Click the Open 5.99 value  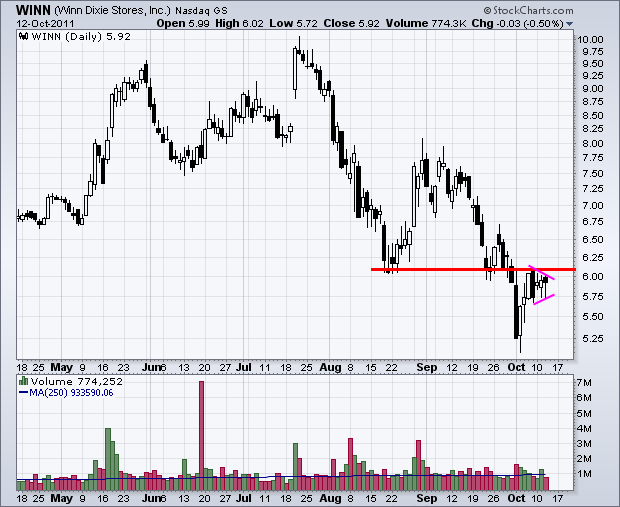(x=183, y=23)
